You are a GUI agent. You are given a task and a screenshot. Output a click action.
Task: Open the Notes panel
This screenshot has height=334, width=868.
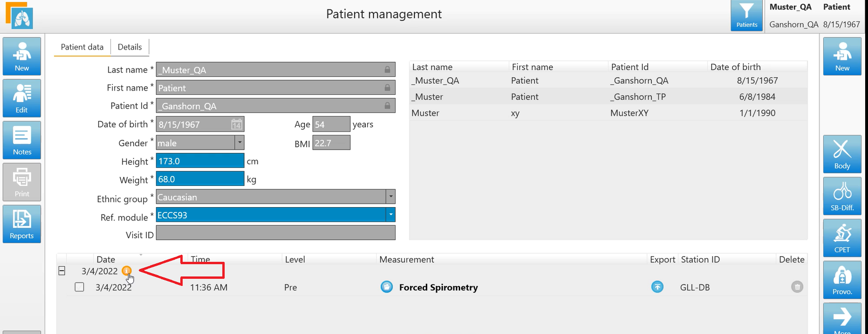22,140
